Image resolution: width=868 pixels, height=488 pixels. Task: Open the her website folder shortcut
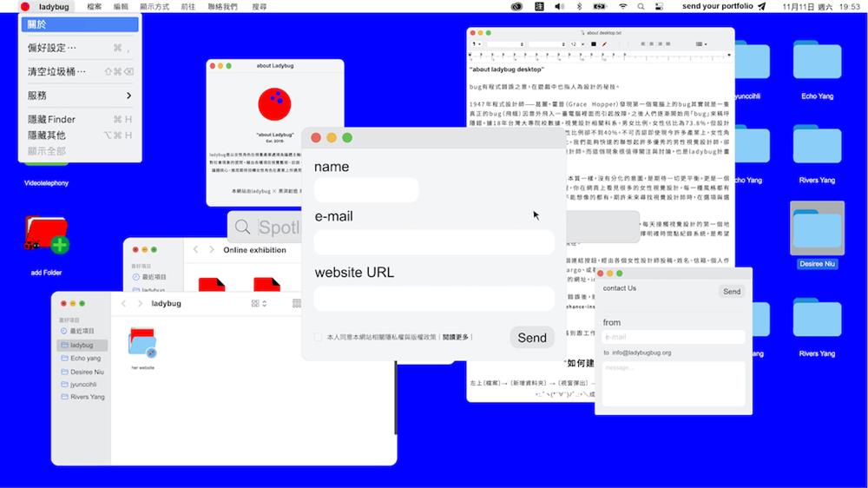click(x=143, y=344)
